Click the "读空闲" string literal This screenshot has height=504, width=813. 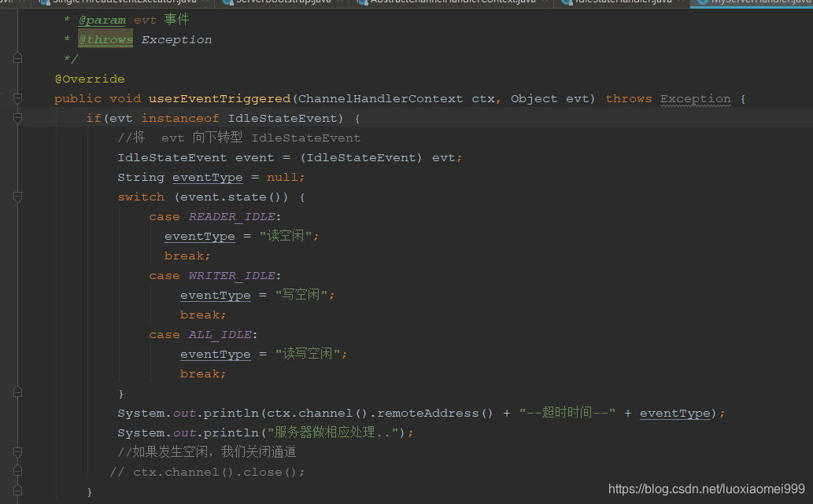tap(286, 236)
